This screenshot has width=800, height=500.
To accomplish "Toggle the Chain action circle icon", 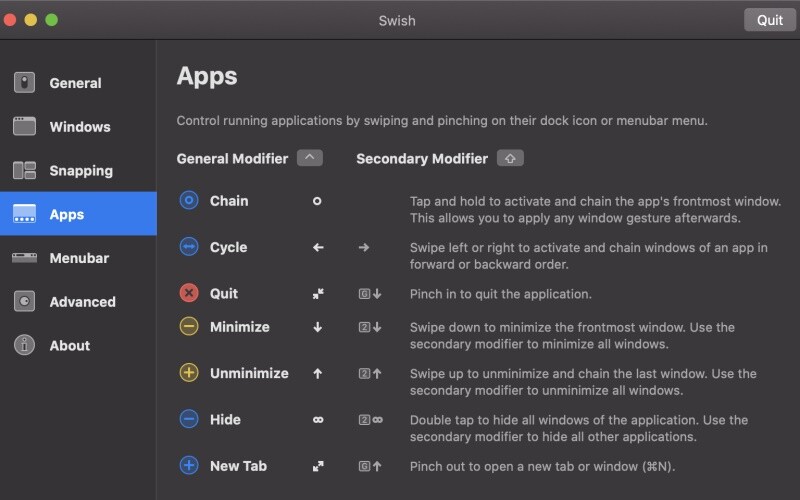I will point(189,201).
